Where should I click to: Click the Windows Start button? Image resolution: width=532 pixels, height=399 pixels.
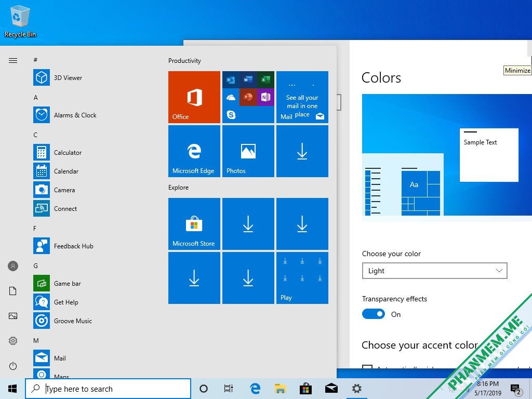click(12, 389)
